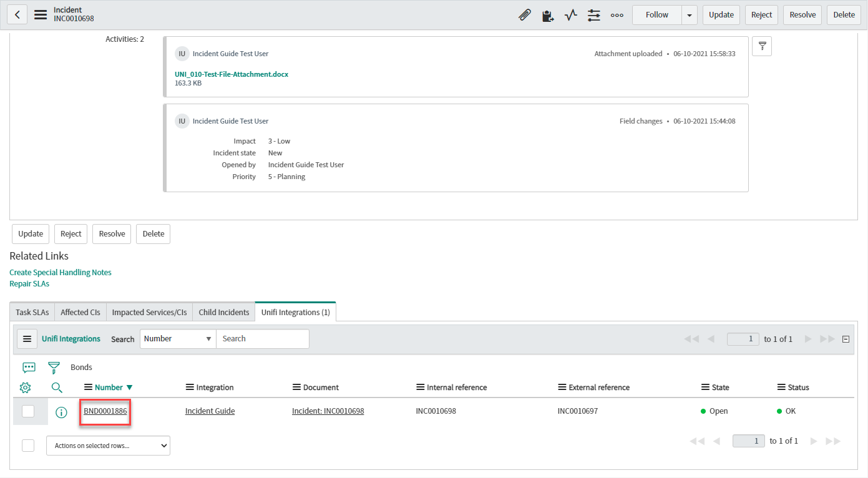
Task: Open the Number search field dropdown
Action: 178,339
